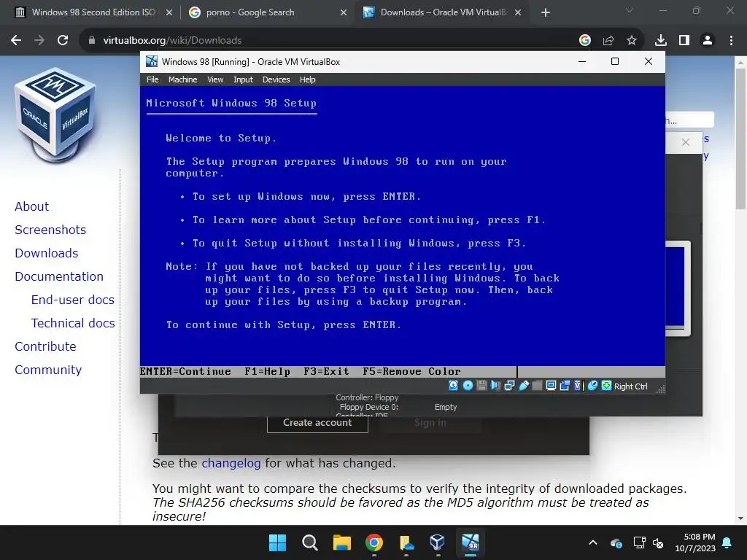Click the network tray icon
Screen dimensions: 747x560
(x=639, y=542)
